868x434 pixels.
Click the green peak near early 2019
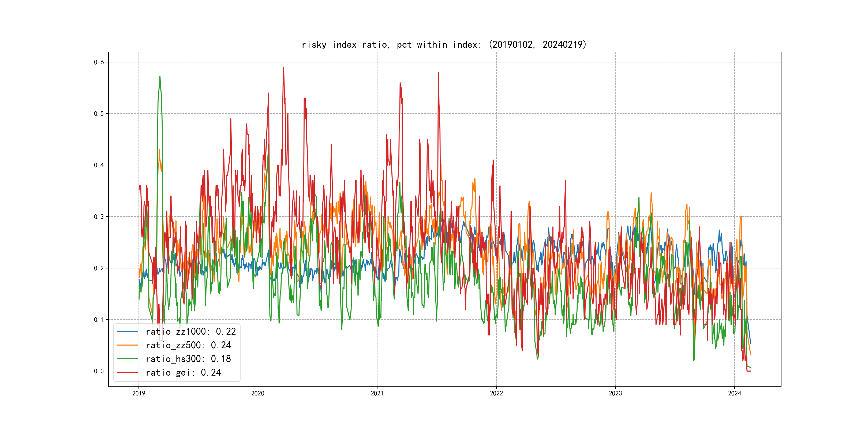click(x=160, y=77)
